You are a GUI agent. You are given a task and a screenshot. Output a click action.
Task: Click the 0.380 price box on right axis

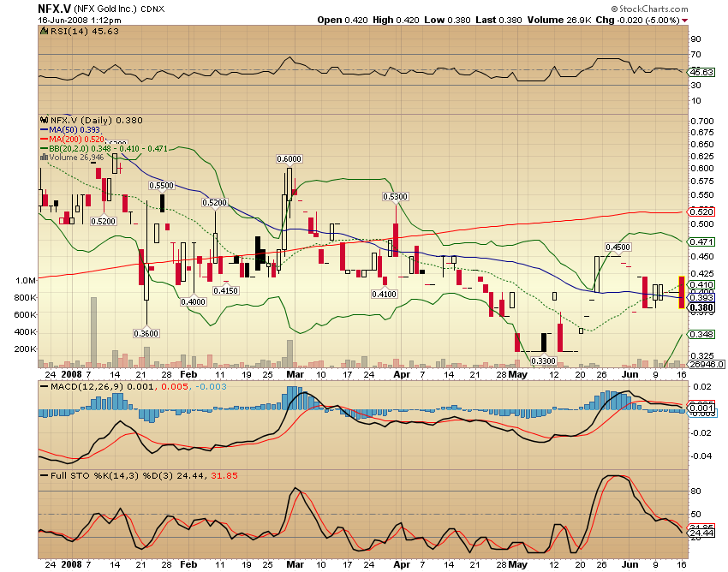(x=702, y=307)
